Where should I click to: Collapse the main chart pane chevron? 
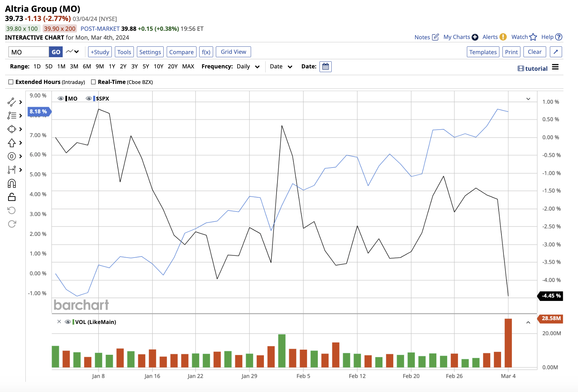point(528,99)
